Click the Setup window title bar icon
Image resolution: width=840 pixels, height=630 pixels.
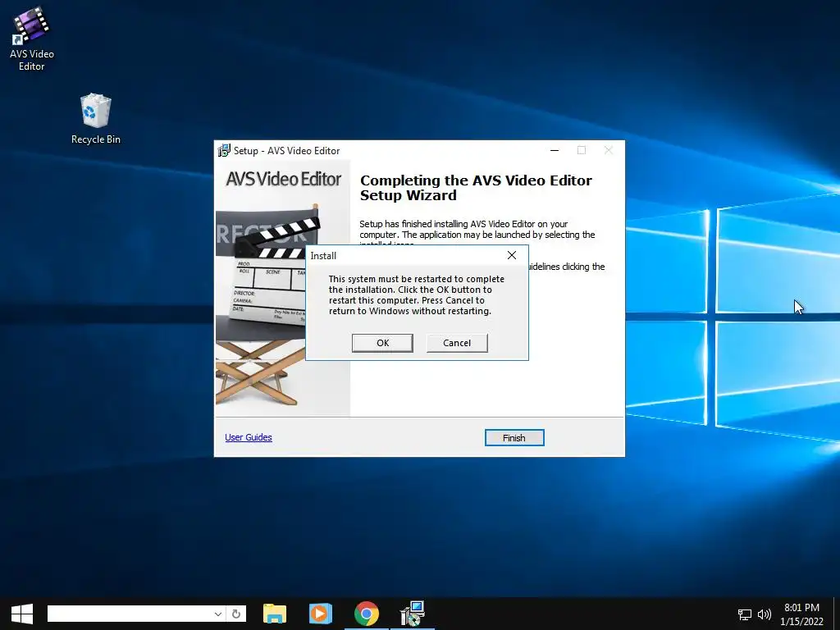[x=224, y=151]
